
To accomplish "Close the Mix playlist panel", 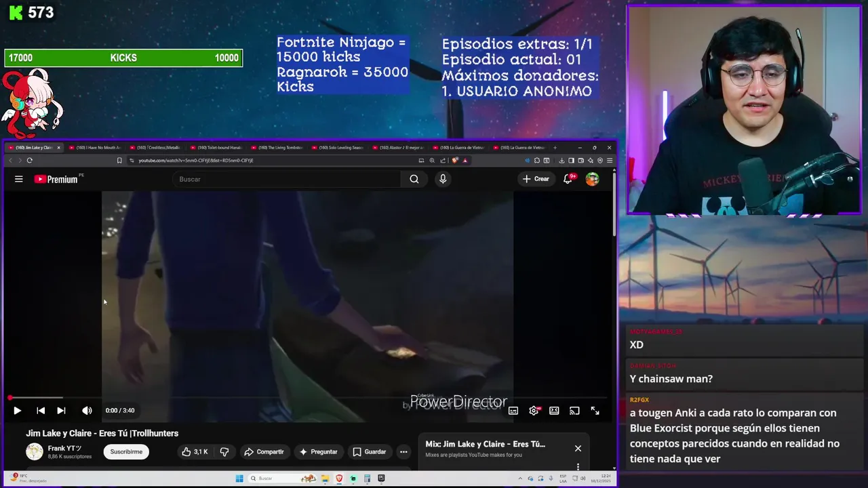I will pos(578,448).
